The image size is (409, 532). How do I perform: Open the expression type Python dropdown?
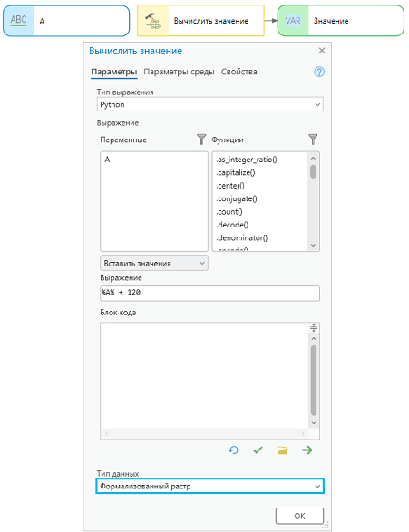(210, 104)
